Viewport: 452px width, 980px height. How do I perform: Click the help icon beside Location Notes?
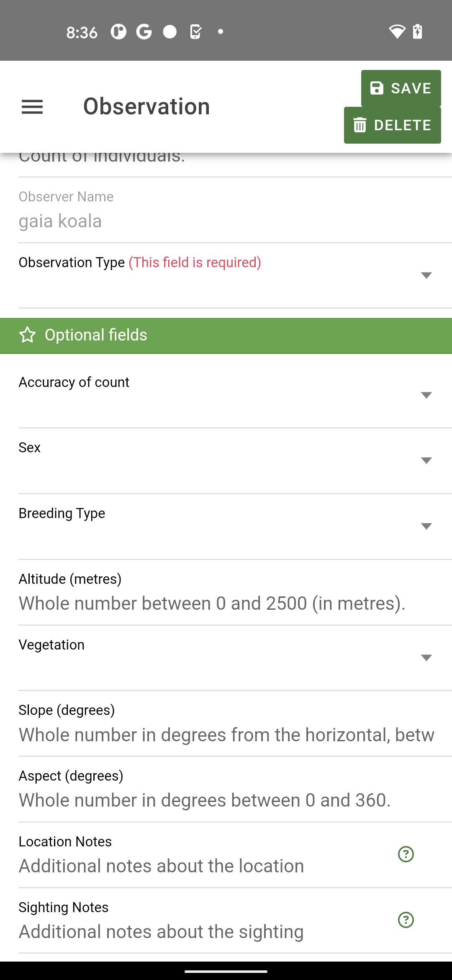click(x=406, y=854)
